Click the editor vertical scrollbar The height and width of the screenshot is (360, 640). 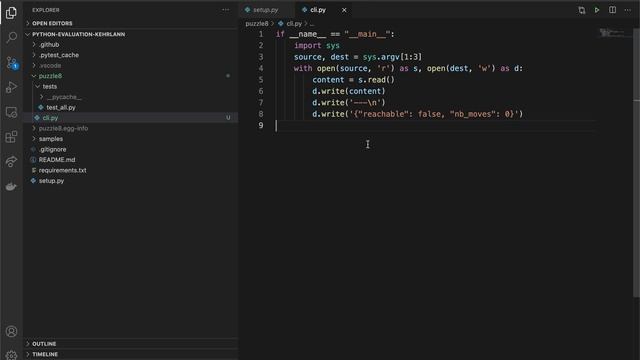tap(636, 163)
